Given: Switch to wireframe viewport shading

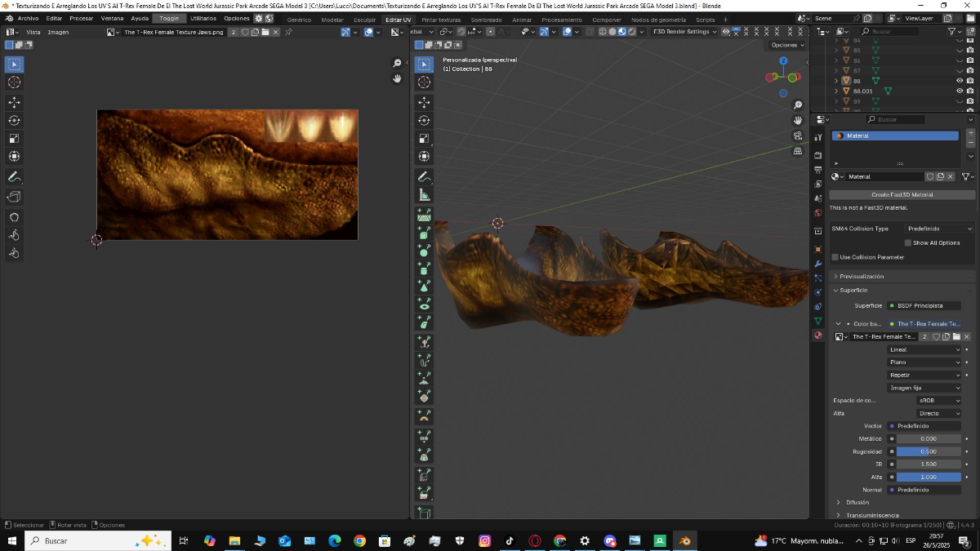Looking at the screenshot, I should 603,32.
